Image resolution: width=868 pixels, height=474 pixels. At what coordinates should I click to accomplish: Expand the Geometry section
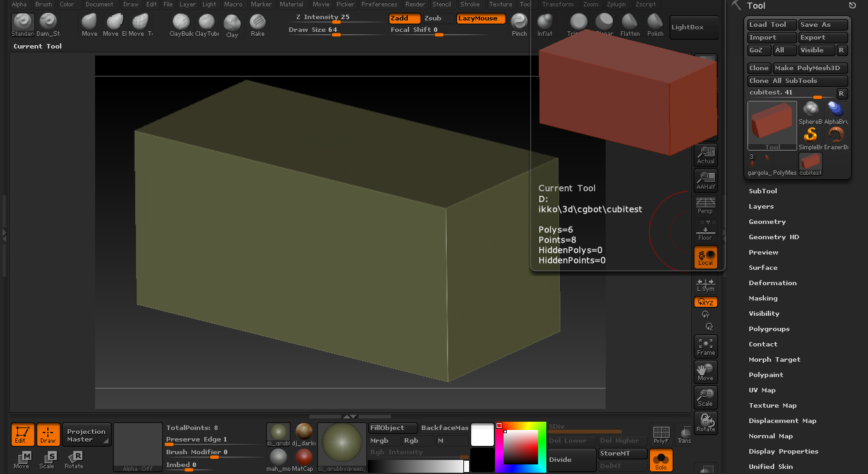(x=767, y=221)
